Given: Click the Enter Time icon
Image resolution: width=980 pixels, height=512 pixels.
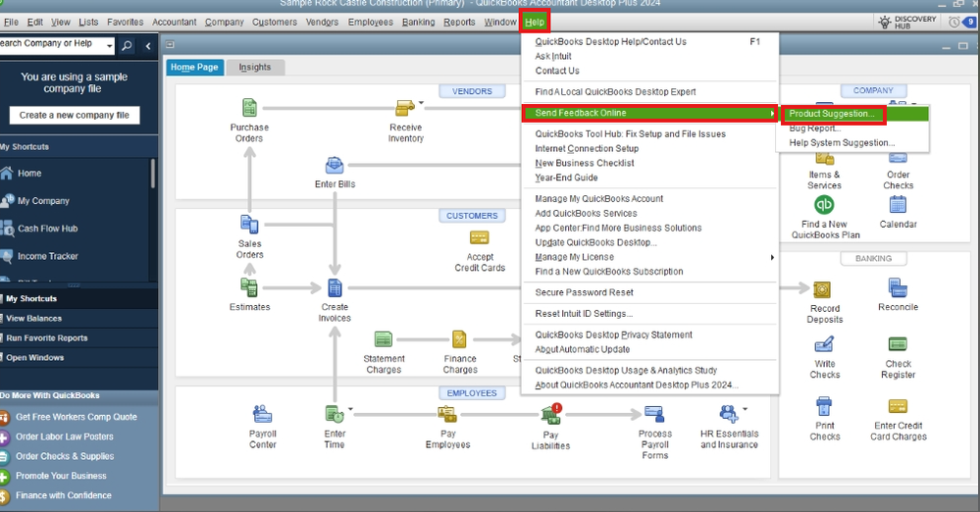Looking at the screenshot, I should tap(335, 414).
